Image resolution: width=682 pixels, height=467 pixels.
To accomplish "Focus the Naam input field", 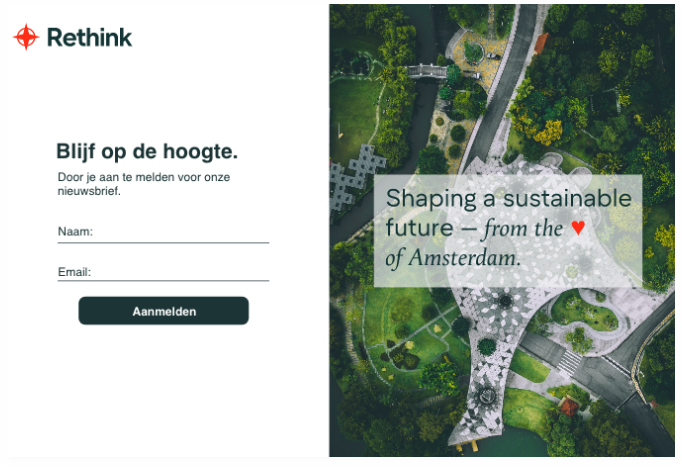I will [164, 231].
